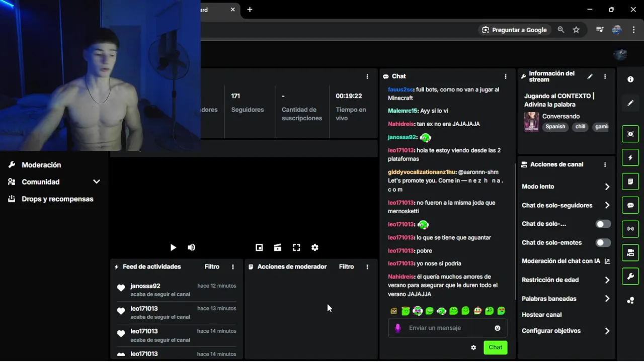Expand Chat de solo-seguidores options
The width and height of the screenshot is (644, 362).
click(x=607, y=205)
